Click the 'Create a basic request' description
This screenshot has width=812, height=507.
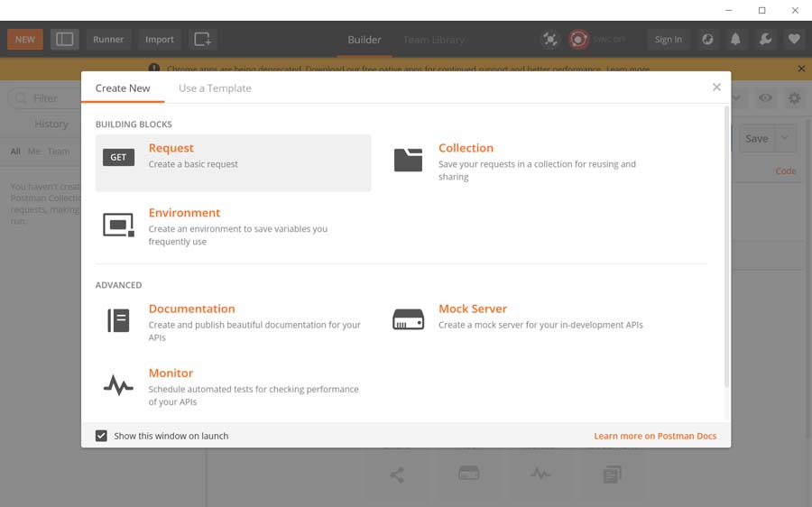pos(193,164)
